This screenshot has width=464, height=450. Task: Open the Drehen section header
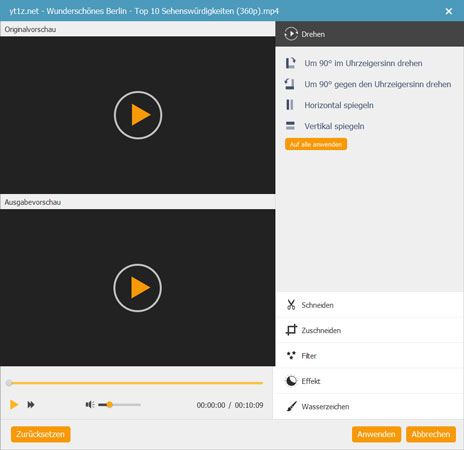(x=370, y=34)
